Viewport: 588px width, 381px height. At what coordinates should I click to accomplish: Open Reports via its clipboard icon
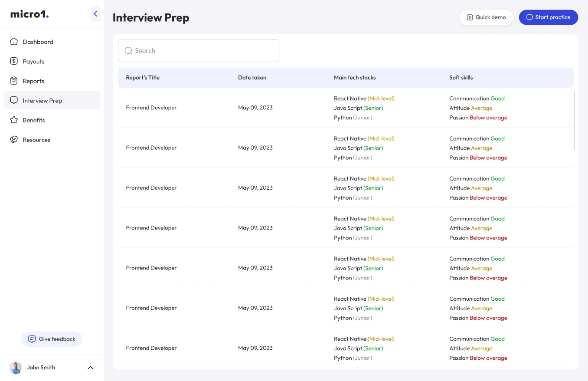pyautogui.click(x=14, y=81)
